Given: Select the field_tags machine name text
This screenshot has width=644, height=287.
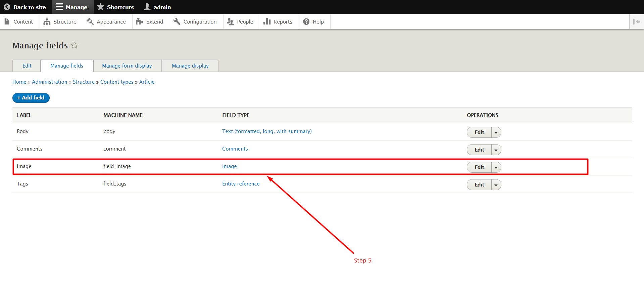Looking at the screenshot, I should [x=115, y=184].
